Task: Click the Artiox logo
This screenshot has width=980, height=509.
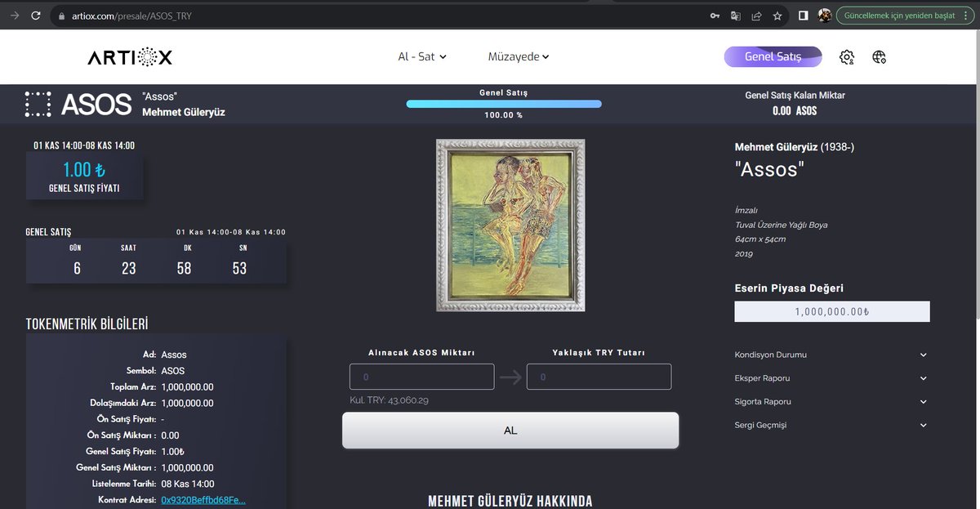Action: point(130,57)
